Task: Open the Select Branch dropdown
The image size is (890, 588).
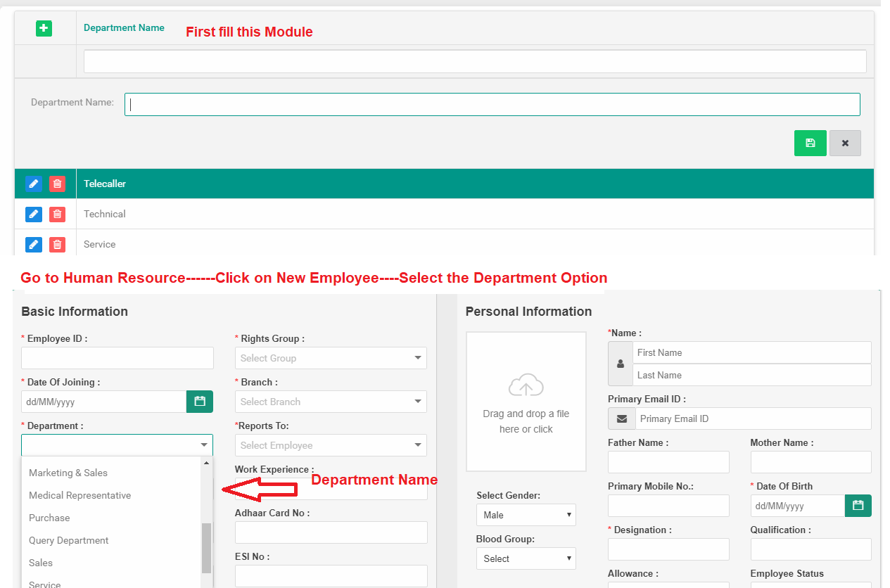Action: pyautogui.click(x=331, y=401)
